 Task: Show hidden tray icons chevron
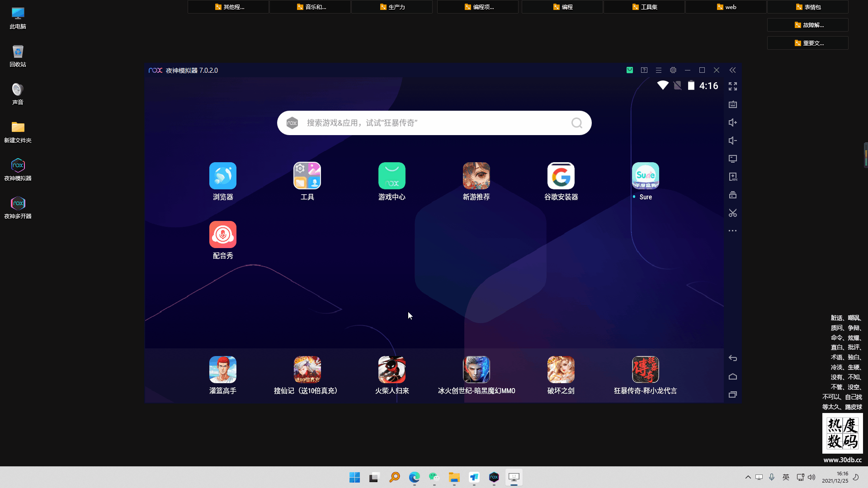(748, 477)
